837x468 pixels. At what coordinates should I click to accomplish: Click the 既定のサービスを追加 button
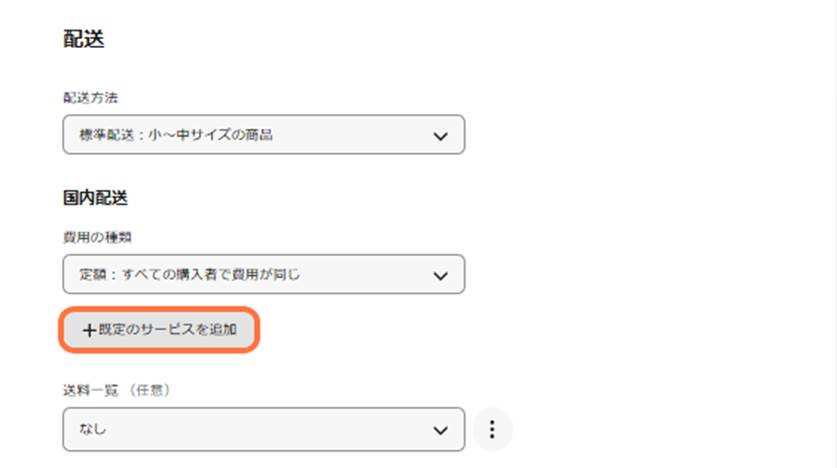coord(159,330)
